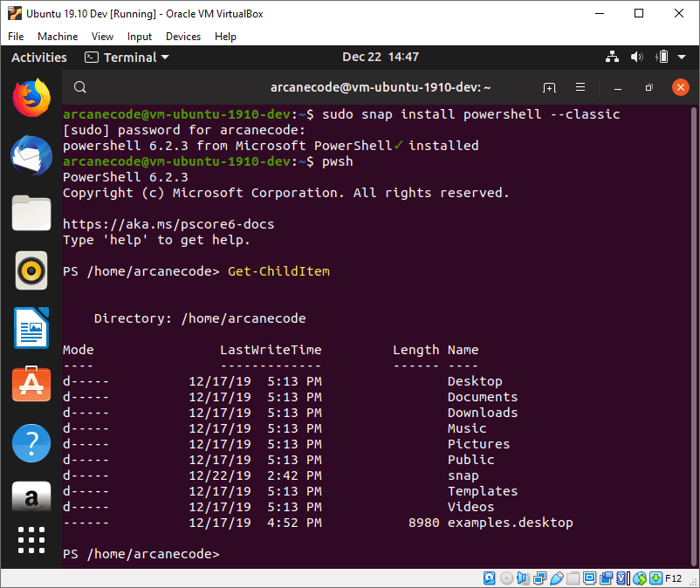Click the terminal search magnifier icon
This screenshot has height=588, width=700.
(x=79, y=87)
